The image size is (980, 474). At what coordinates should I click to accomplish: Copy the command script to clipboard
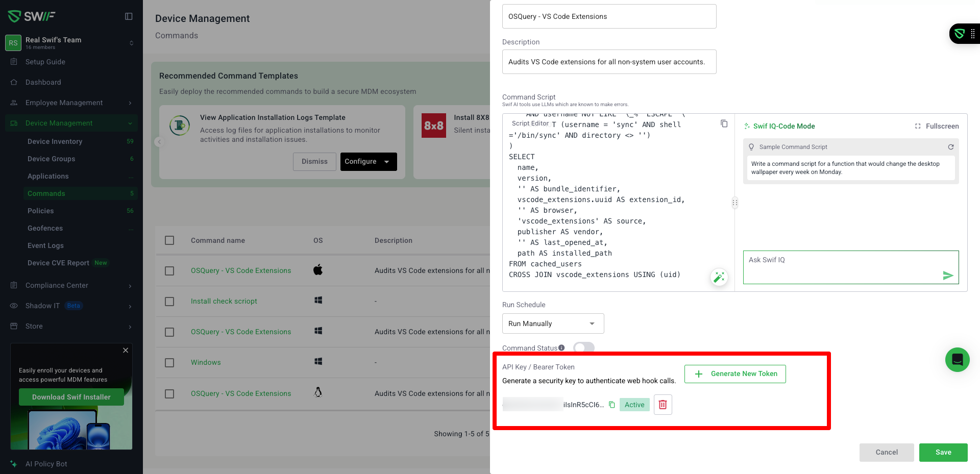[724, 123]
